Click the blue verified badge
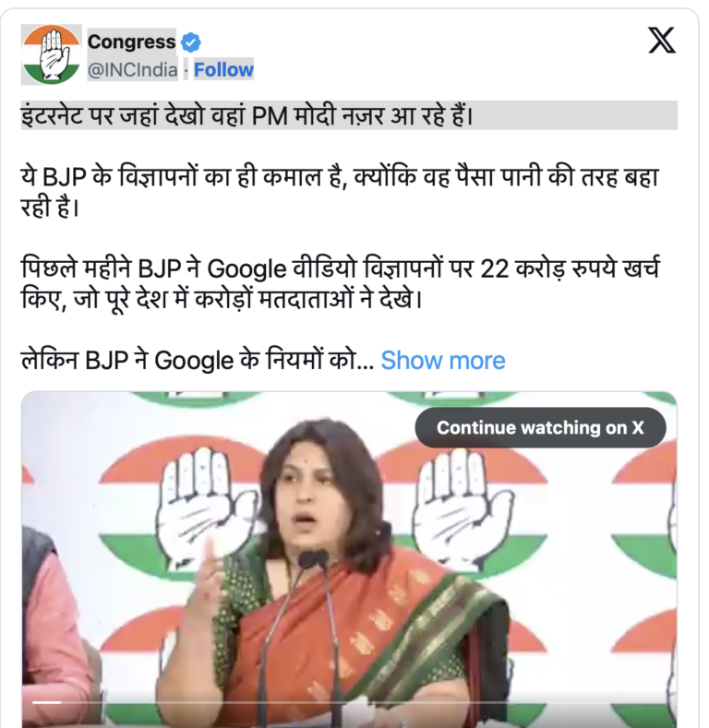 (x=190, y=42)
